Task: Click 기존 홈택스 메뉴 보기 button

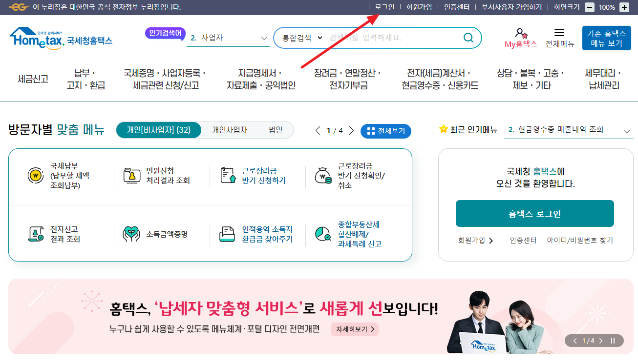Action: tap(606, 38)
